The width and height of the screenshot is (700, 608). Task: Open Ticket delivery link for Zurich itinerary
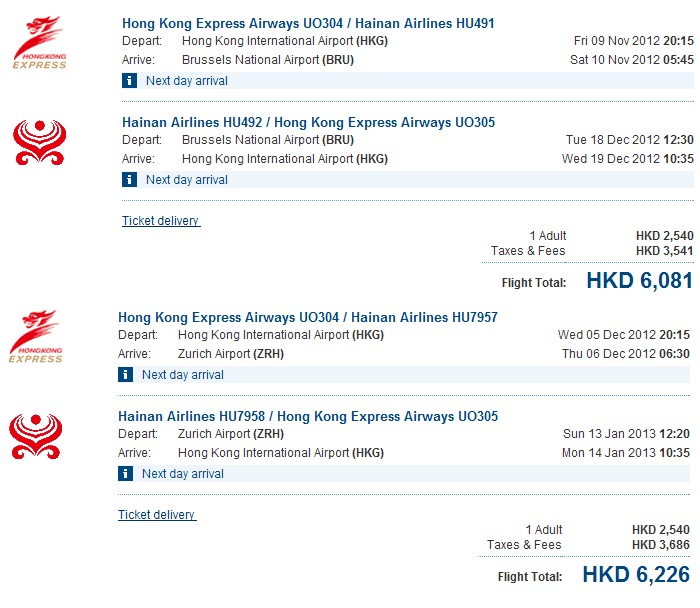157,515
